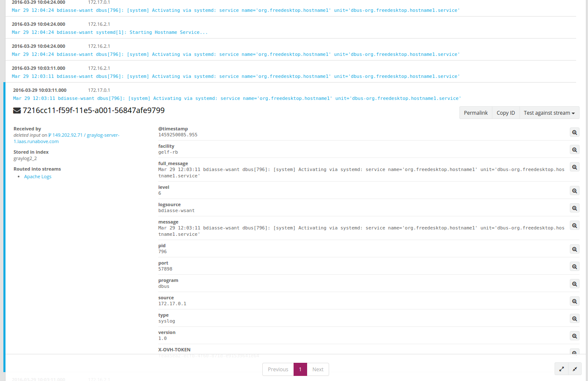Open the Test against stream dropdown
This screenshot has width=588, height=381.
[549, 113]
